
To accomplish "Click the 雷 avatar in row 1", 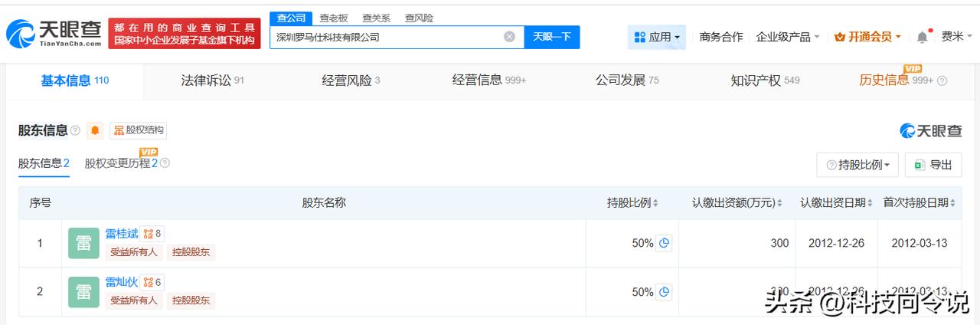I will 83,243.
